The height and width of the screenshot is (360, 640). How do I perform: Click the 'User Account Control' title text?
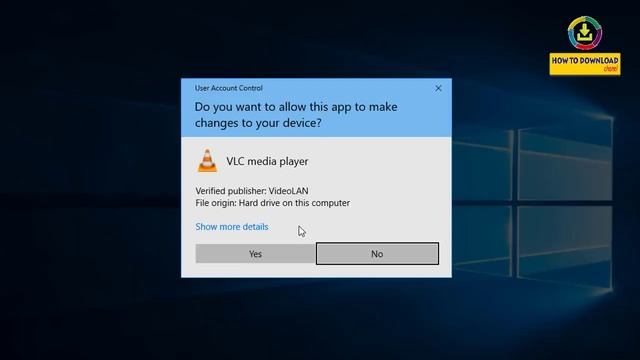(229, 88)
